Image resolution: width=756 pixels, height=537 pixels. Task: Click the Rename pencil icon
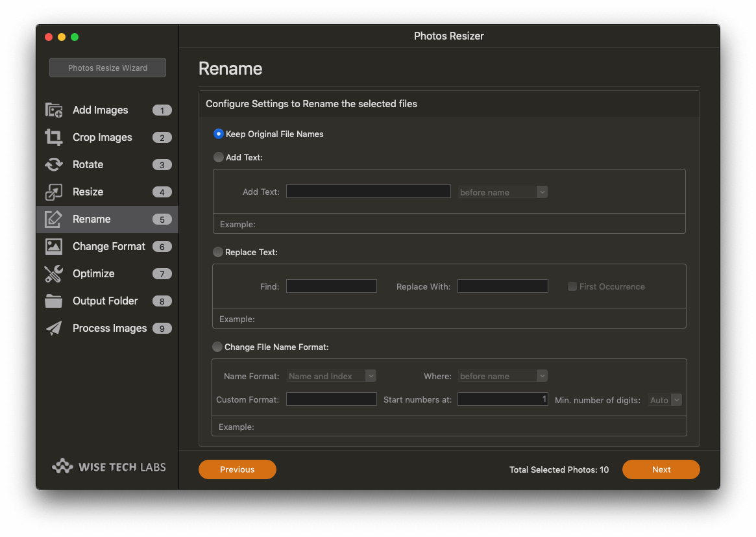53,219
